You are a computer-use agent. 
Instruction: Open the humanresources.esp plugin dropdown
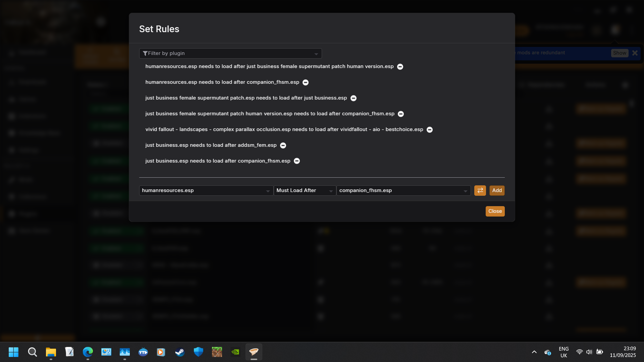pos(206,190)
